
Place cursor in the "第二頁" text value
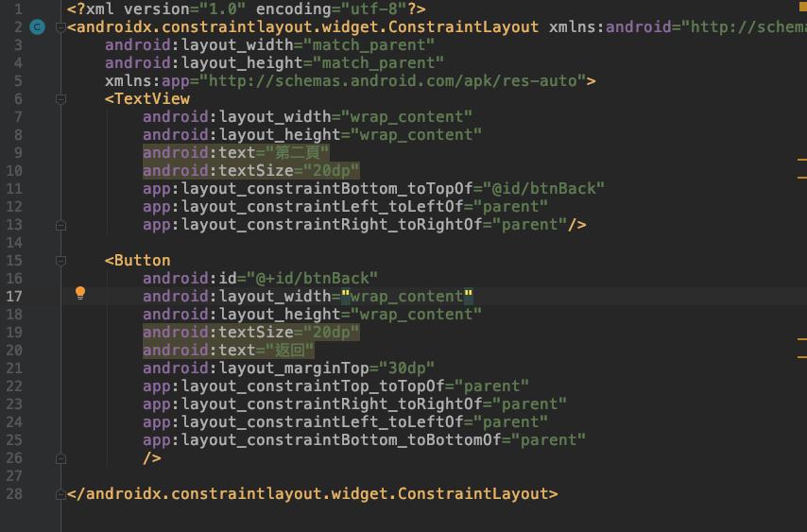pyautogui.click(x=298, y=152)
